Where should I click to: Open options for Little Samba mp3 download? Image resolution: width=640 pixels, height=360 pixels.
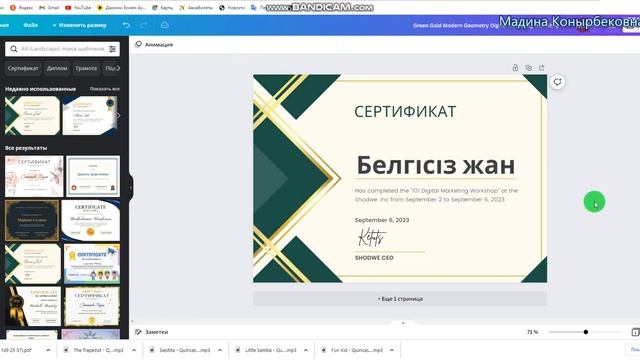tap(306, 350)
